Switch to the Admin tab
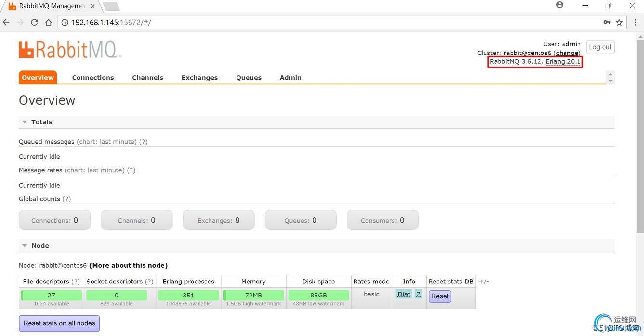Viewport: 644px width, 336px height. point(290,78)
